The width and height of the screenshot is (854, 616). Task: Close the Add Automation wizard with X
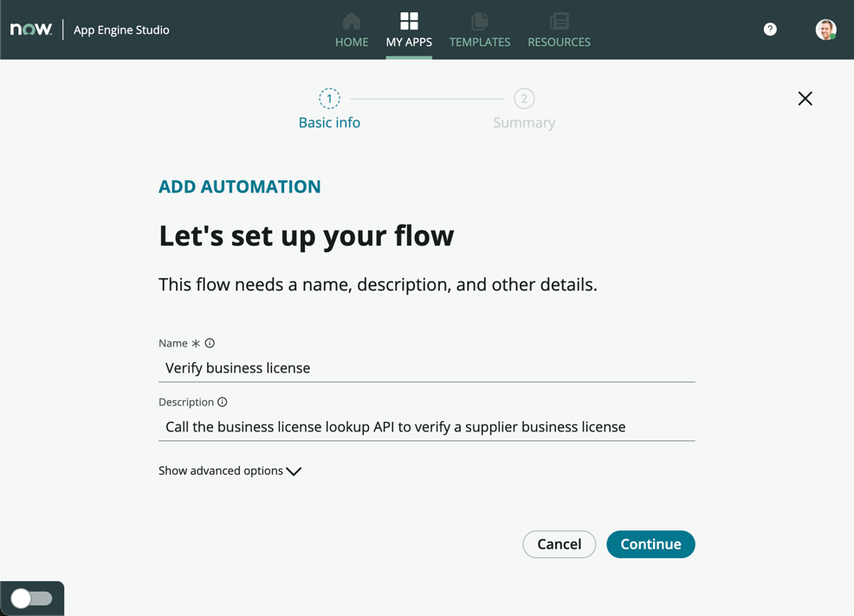[x=805, y=99]
